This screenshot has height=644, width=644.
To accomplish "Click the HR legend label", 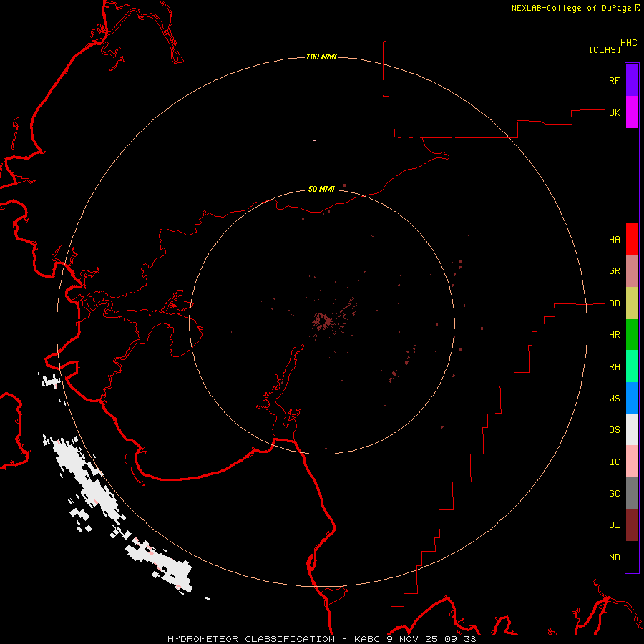I will click(615, 335).
